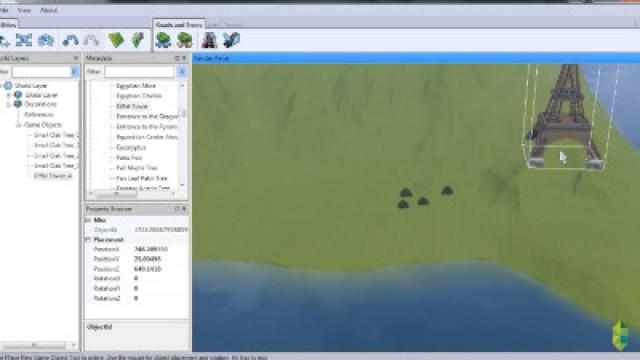This screenshot has width=640, height=360.
Task: Click Metadata list vertical scrollbar thumb
Action: coord(183,112)
